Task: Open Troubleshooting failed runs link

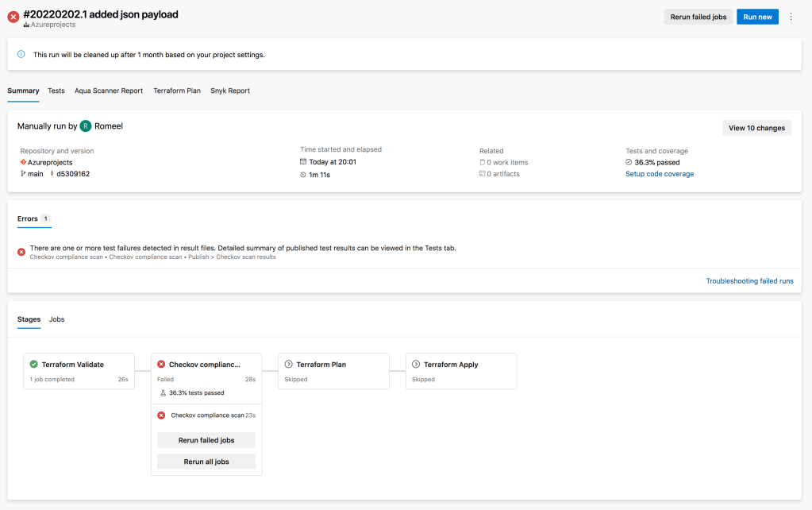Action: (x=749, y=281)
